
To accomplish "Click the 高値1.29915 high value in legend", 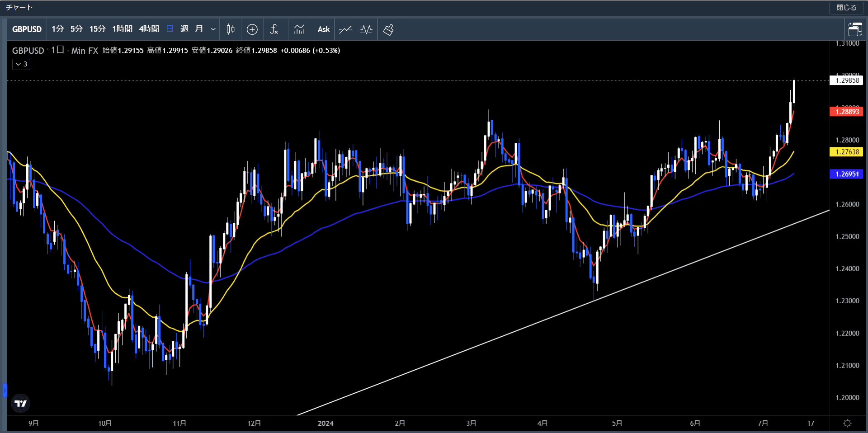I will 167,51.
